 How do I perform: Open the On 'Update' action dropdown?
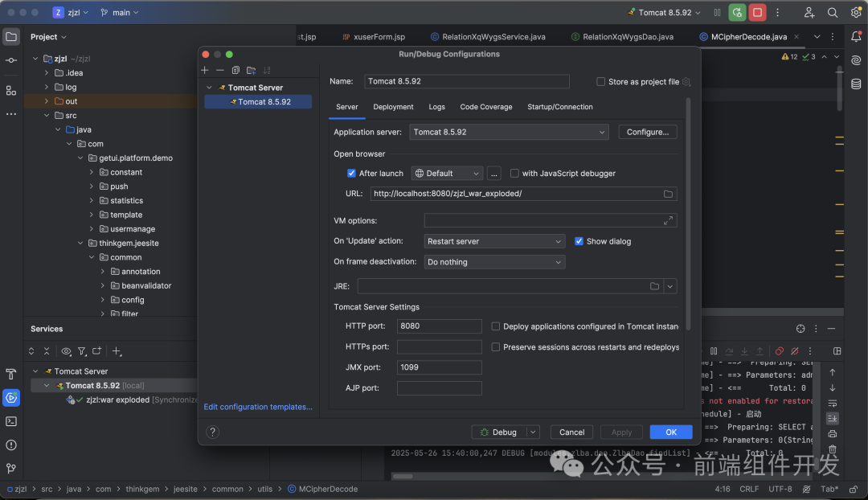tap(494, 241)
